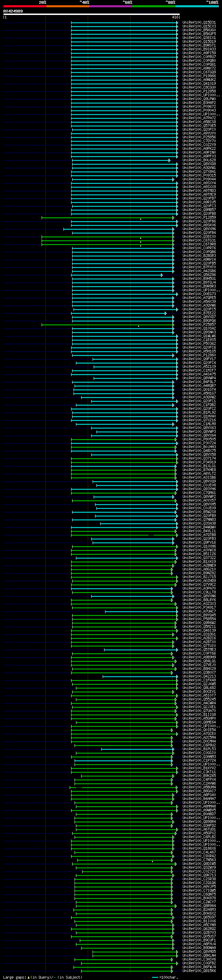Image resolution: width=222 pixels, height=980 pixels.
Task: Select the UniRef100_C0PQ61 label
Action: pos(199,64)
